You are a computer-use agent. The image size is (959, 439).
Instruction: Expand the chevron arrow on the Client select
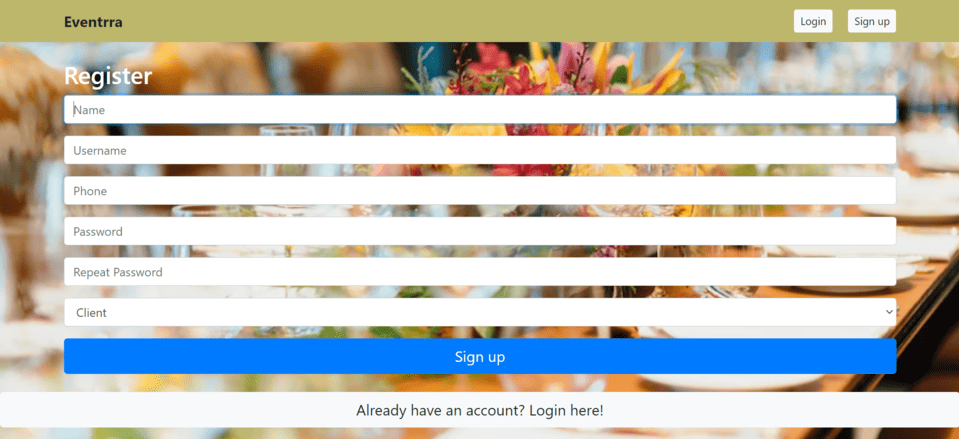(x=889, y=312)
